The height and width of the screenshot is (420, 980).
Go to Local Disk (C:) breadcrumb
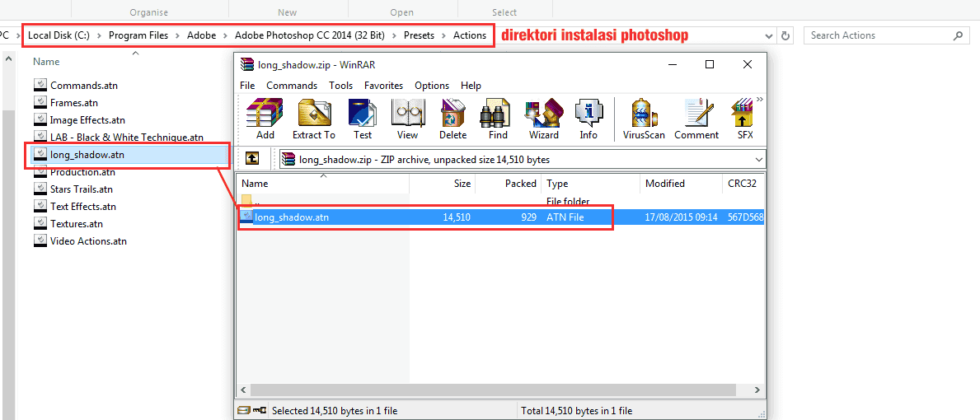click(59, 35)
